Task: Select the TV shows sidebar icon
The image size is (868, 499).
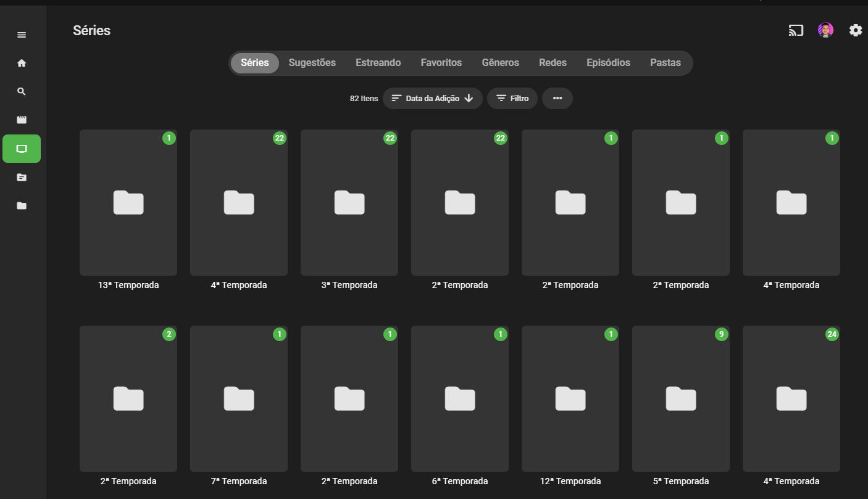Action: pyautogui.click(x=22, y=149)
